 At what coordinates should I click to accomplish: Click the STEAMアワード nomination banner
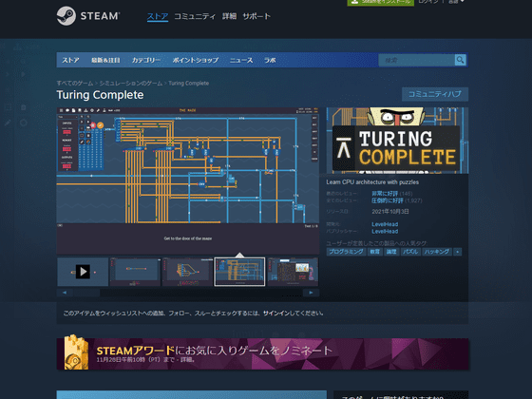click(x=262, y=353)
